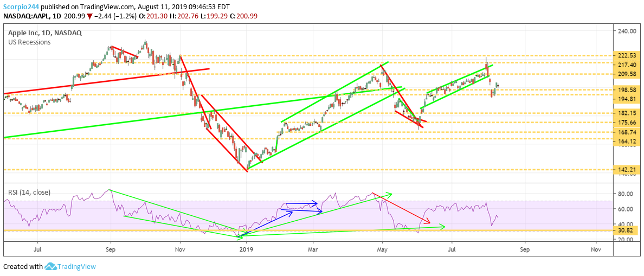Open the TradingView link at the bottom
Image resolution: width=644 pixels, height=276 pixels.
point(77,267)
